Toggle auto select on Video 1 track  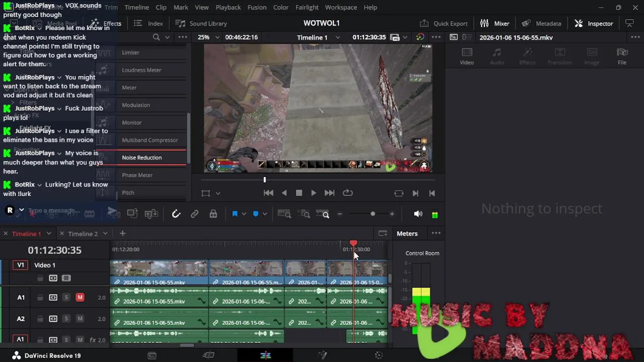[x=53, y=278]
